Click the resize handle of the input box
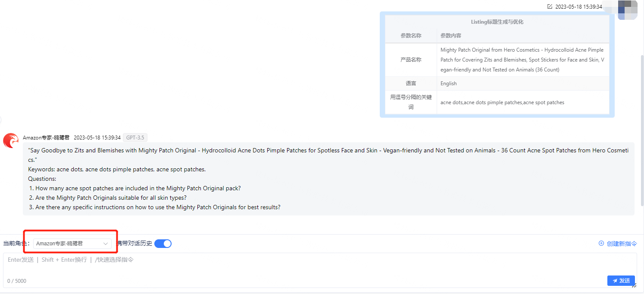The image size is (644, 294). point(634,285)
